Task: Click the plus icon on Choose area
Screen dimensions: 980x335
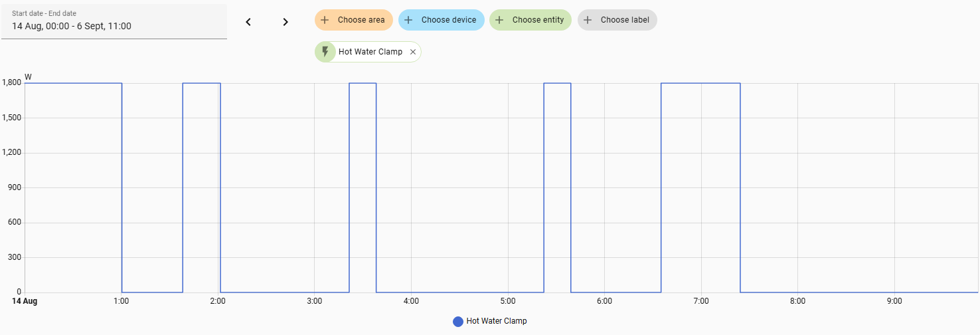Action: click(325, 20)
